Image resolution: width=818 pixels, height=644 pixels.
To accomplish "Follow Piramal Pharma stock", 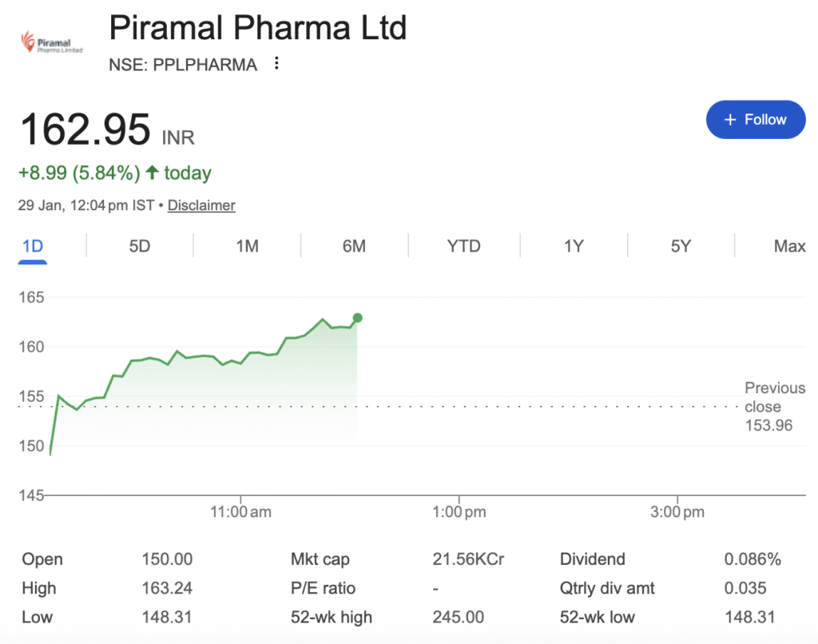I will 756,120.
